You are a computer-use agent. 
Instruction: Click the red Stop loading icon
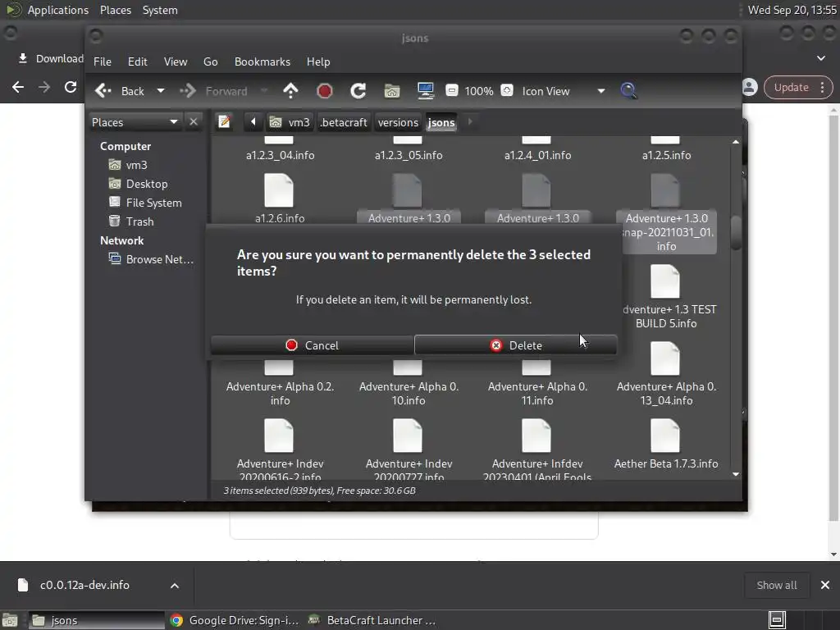pyautogui.click(x=324, y=90)
